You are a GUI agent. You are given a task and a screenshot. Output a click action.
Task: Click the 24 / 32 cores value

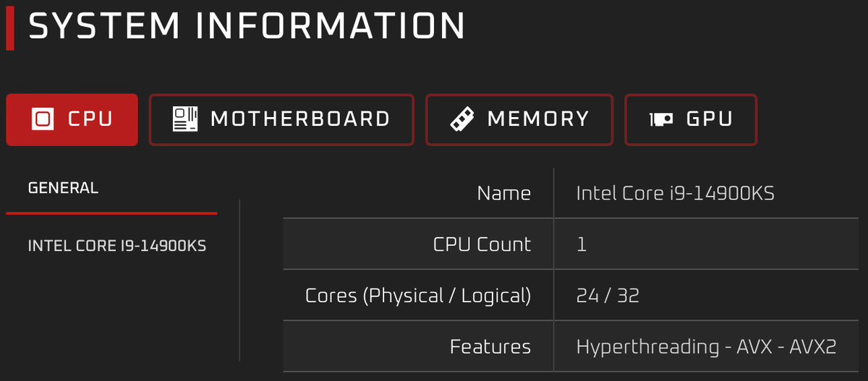pos(608,296)
